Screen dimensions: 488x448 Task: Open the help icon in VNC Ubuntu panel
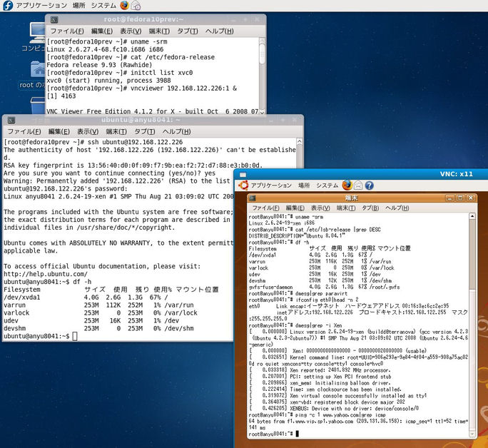click(x=369, y=185)
